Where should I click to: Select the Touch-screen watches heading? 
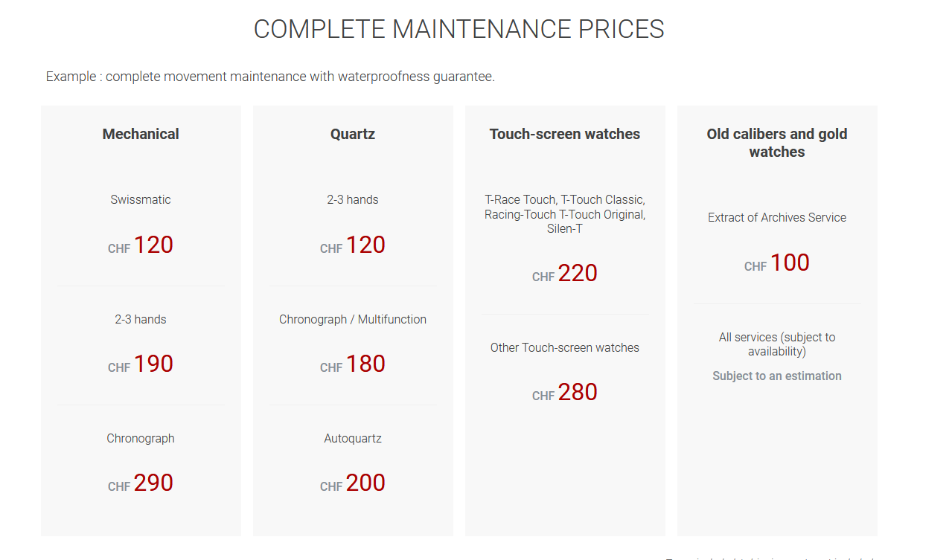click(x=565, y=134)
